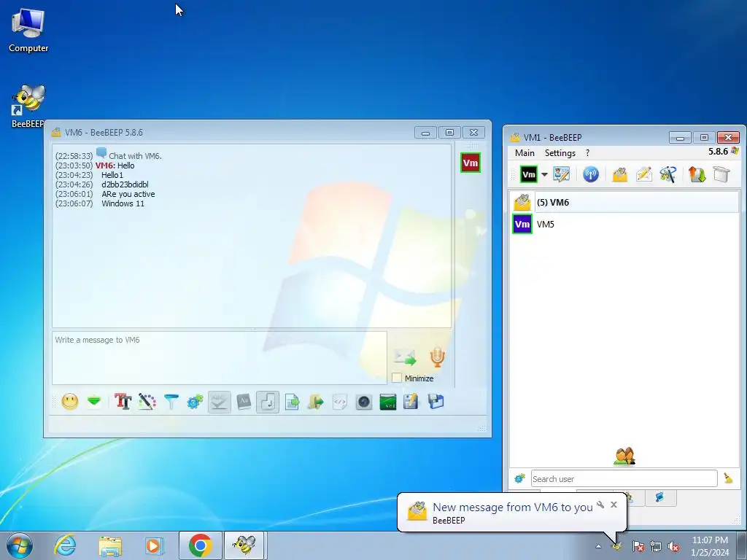The width and height of the screenshot is (747, 560).
Task: Open the ? help menu
Action: [587, 153]
